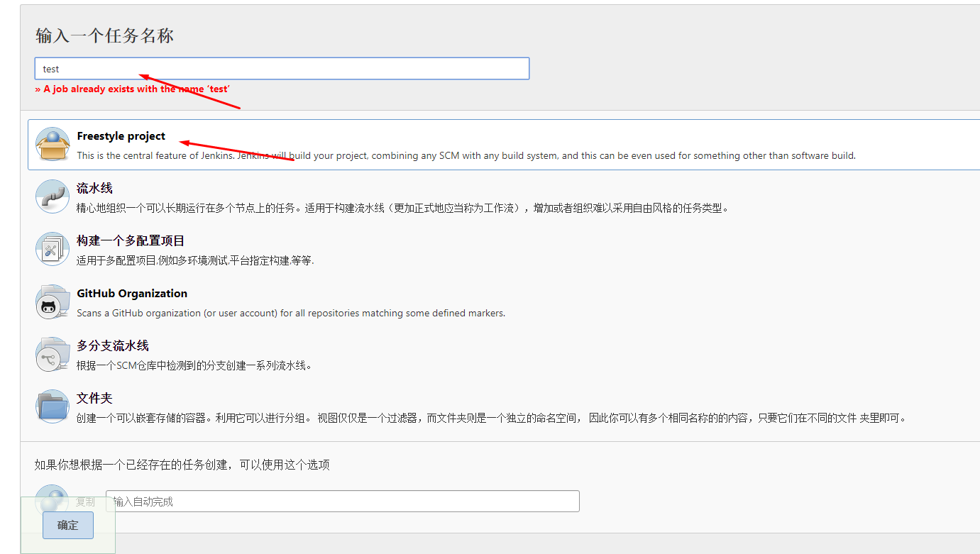Select the 构建一个多配置项目 title

(131, 241)
